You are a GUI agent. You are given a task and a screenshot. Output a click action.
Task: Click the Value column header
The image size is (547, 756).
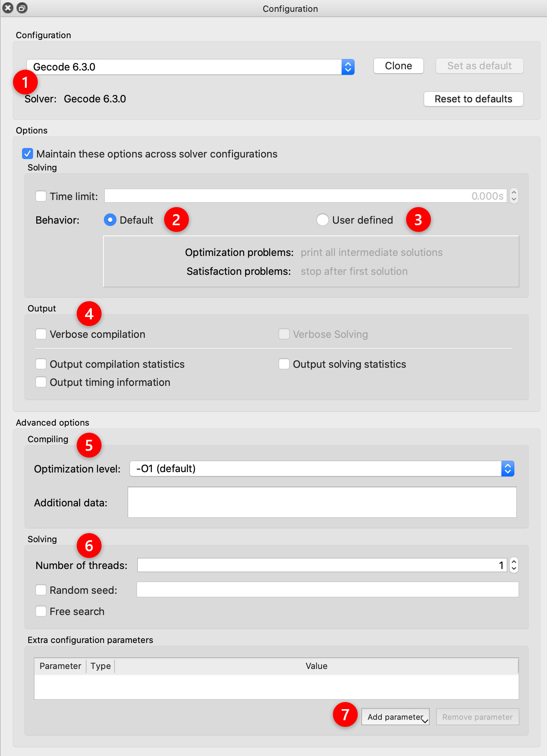[x=316, y=666]
